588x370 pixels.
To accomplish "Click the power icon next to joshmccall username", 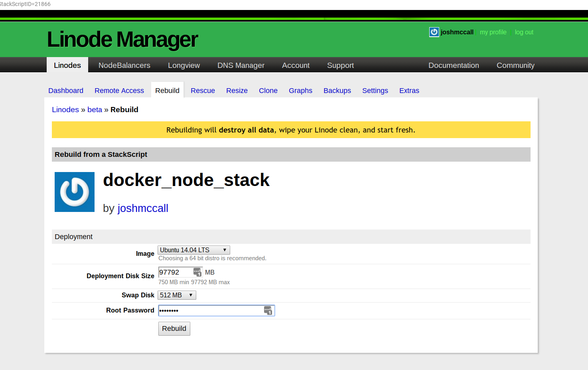I will tap(434, 32).
